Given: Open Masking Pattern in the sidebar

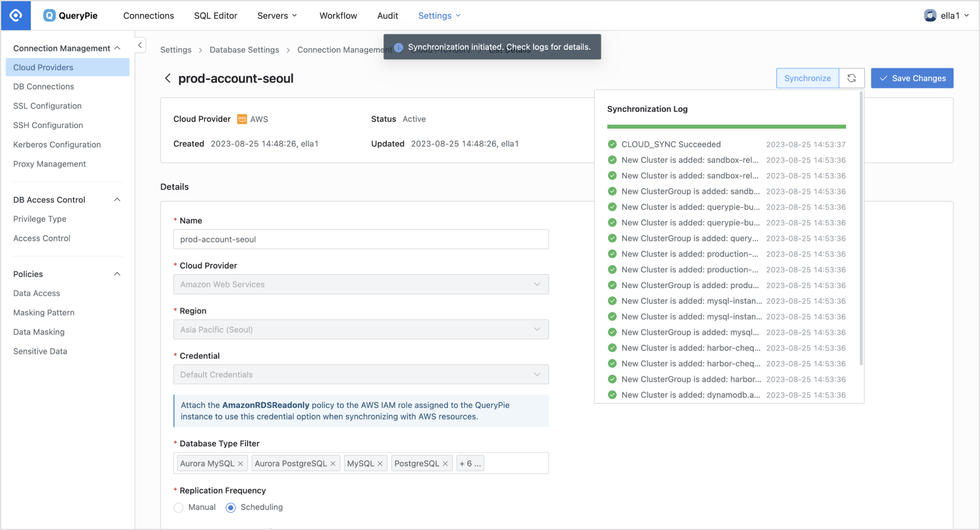Looking at the screenshot, I should coord(44,312).
